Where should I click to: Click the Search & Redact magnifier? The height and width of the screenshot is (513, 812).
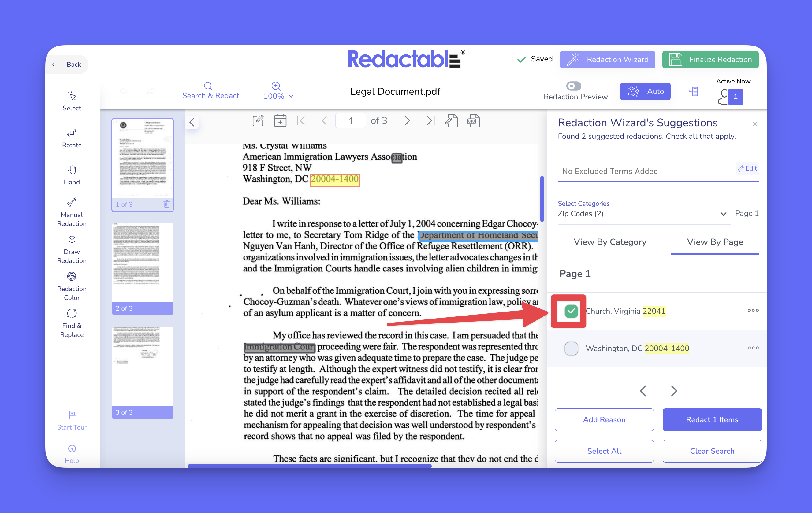point(208,86)
